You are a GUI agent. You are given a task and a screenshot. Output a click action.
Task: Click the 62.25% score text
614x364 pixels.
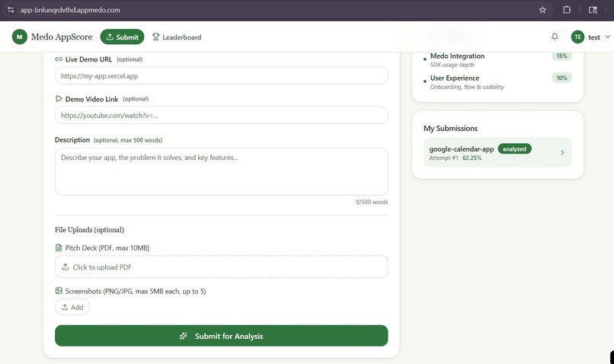coord(472,158)
